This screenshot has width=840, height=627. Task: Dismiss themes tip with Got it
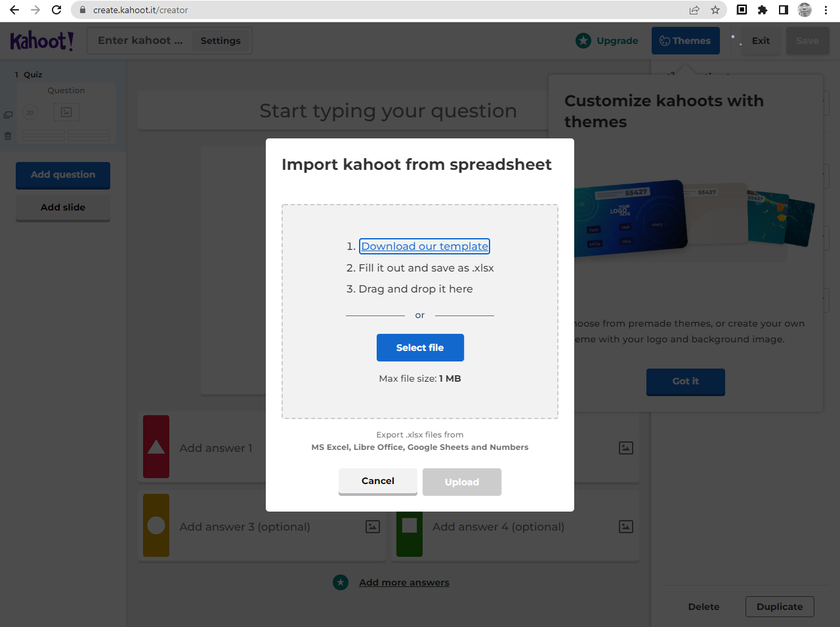click(x=685, y=382)
